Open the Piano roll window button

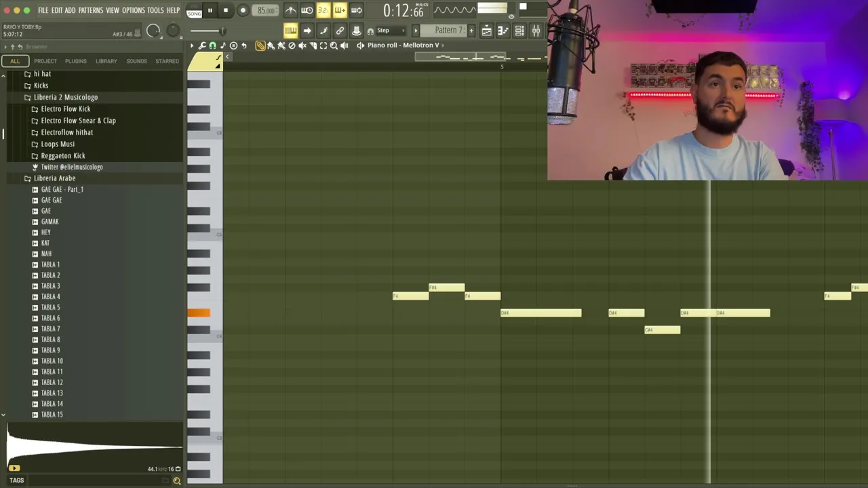tap(503, 30)
